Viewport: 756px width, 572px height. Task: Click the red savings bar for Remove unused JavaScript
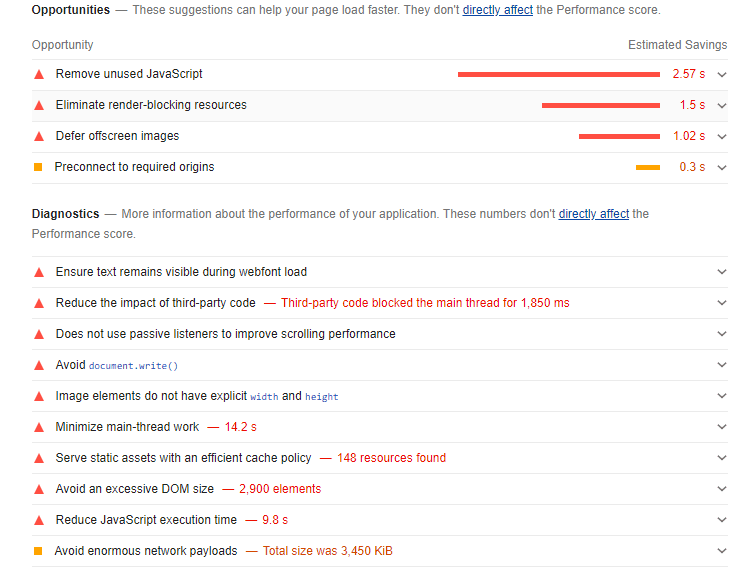[x=558, y=74]
